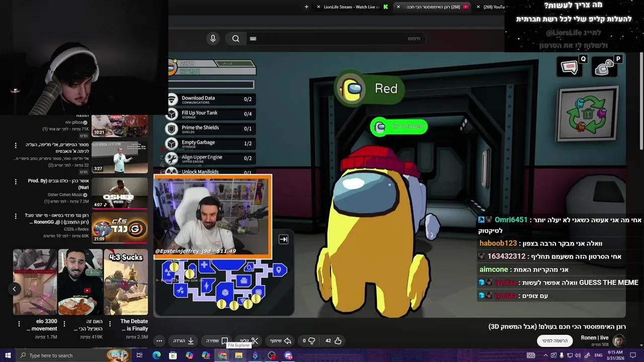Click the magnifier search button
644x362 pixels.
coord(235,38)
